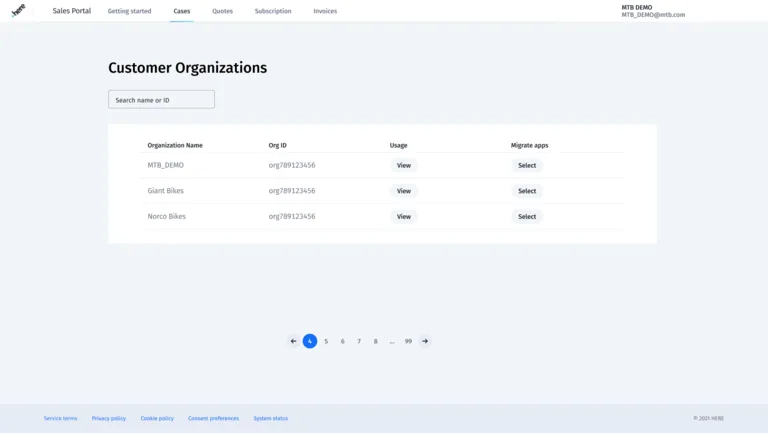Go to previous page arrow
This screenshot has height=433, width=768.
click(293, 341)
